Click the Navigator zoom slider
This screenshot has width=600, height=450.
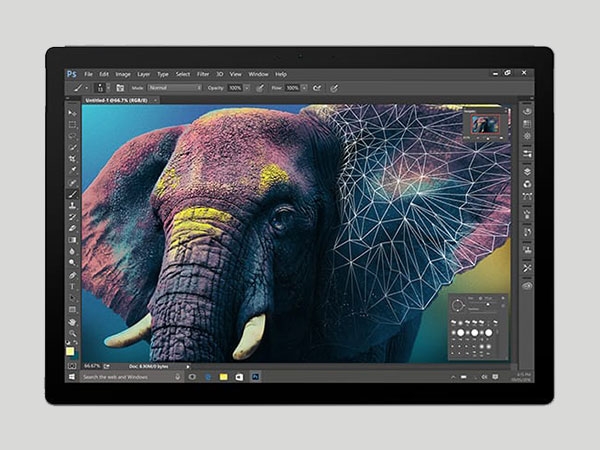[488, 138]
